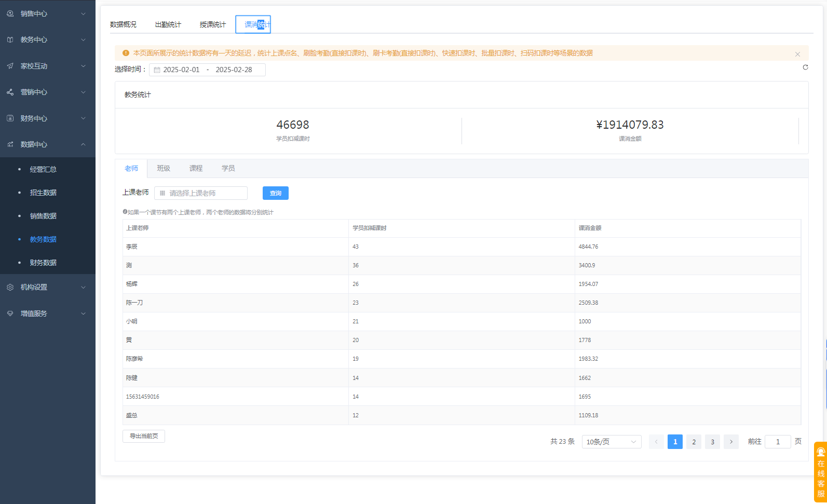The image size is (827, 504).
Task: Open 教务数据 in the sidebar
Action: point(43,239)
